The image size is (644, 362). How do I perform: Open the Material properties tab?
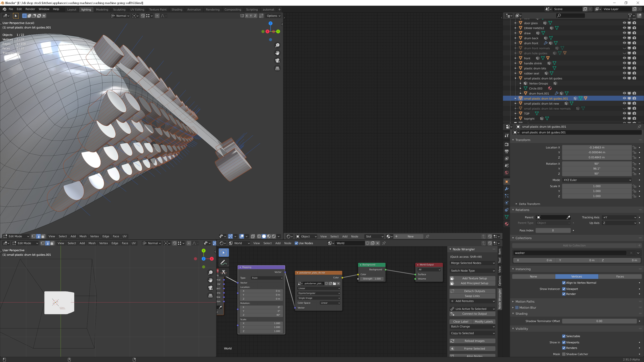506,224
